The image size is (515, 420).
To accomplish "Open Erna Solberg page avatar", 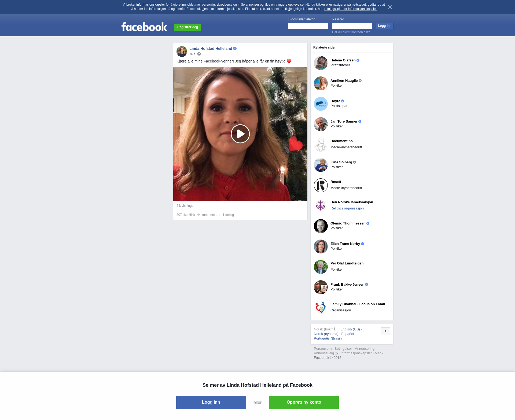I will point(321,165).
